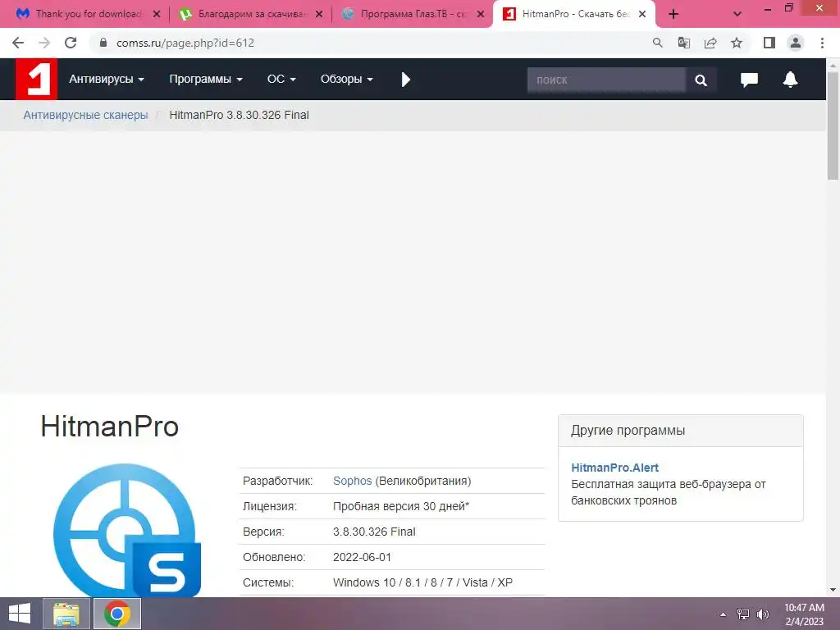Screen dimensions: 840x630
Task: Click the 'Другие программы' panel header
Action: (x=680, y=431)
